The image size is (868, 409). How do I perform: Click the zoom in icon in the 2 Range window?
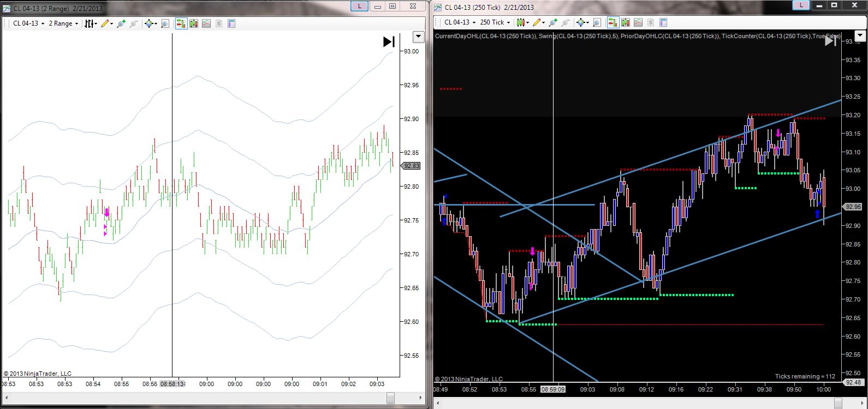121,23
